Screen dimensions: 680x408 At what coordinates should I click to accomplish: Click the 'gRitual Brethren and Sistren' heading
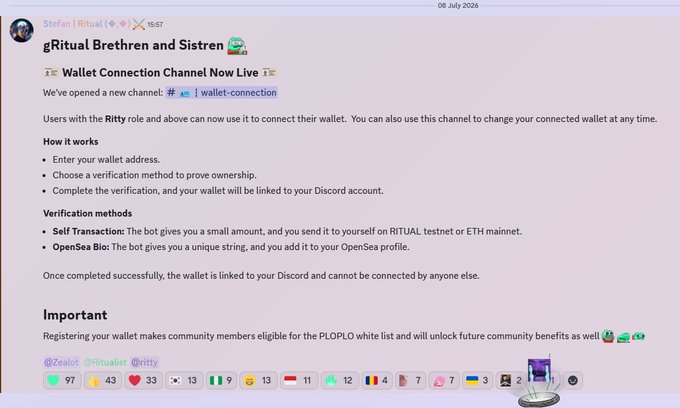pos(133,45)
